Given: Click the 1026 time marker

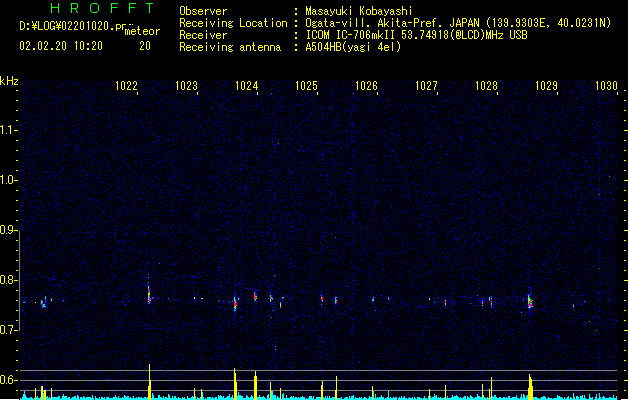Looking at the screenshot, I should point(366,86).
